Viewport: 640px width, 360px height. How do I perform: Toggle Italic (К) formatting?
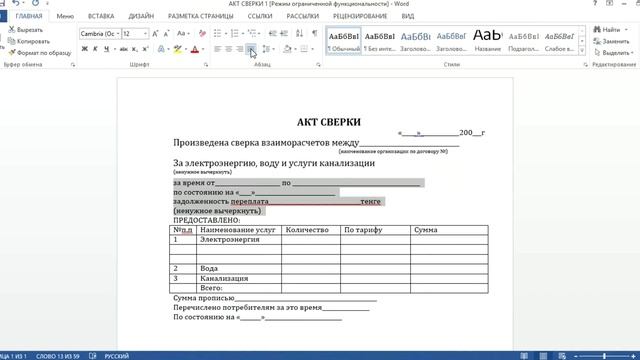(95, 49)
